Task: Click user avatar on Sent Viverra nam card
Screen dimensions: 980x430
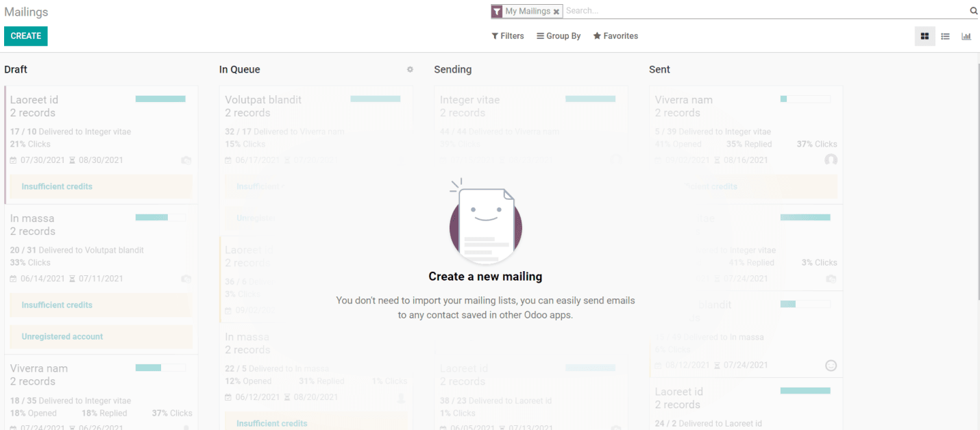Action: tap(831, 160)
